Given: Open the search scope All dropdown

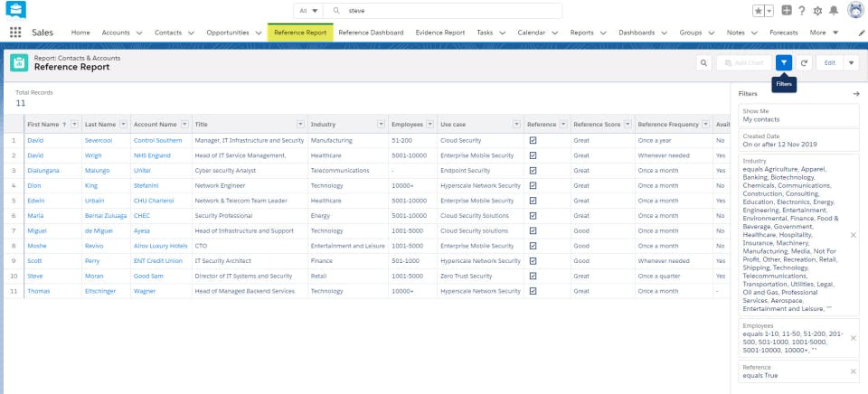Looking at the screenshot, I should click(308, 11).
